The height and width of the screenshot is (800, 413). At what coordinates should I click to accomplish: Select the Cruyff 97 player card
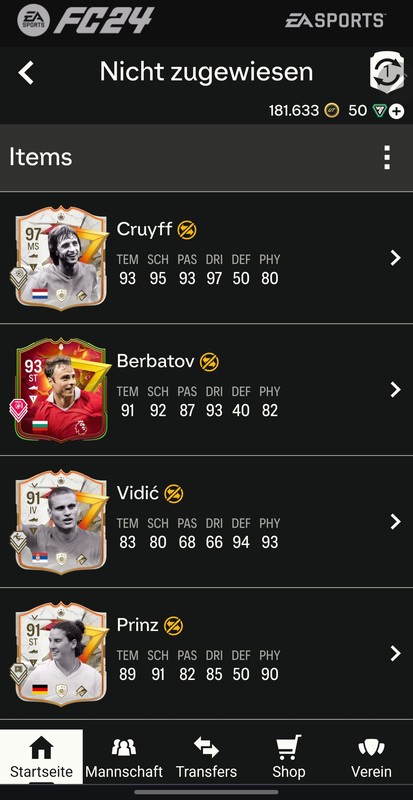coord(59,257)
